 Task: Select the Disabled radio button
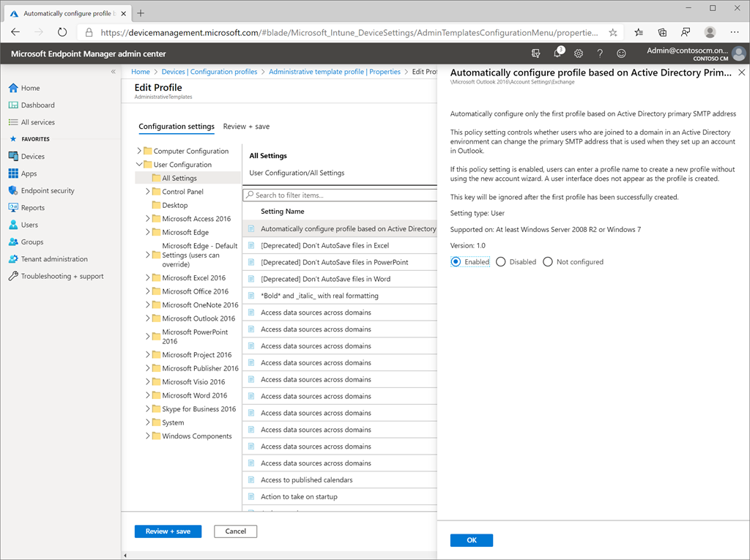(501, 262)
